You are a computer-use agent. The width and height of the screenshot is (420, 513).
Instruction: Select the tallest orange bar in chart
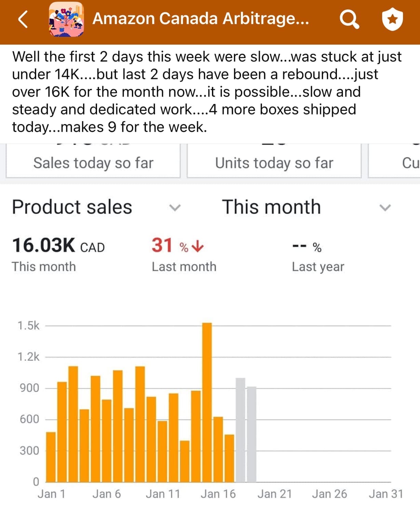coord(207,402)
